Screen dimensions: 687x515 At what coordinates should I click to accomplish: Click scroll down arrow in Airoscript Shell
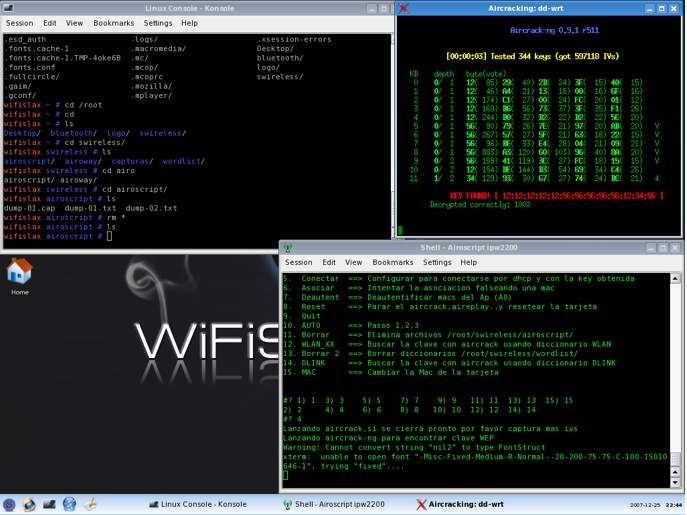coord(675,483)
